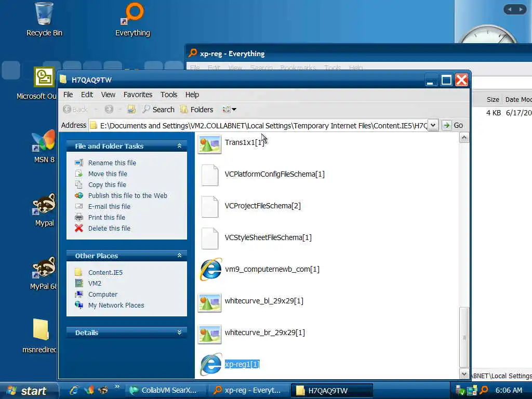Click the Up folder toolbar icon

pos(131,109)
